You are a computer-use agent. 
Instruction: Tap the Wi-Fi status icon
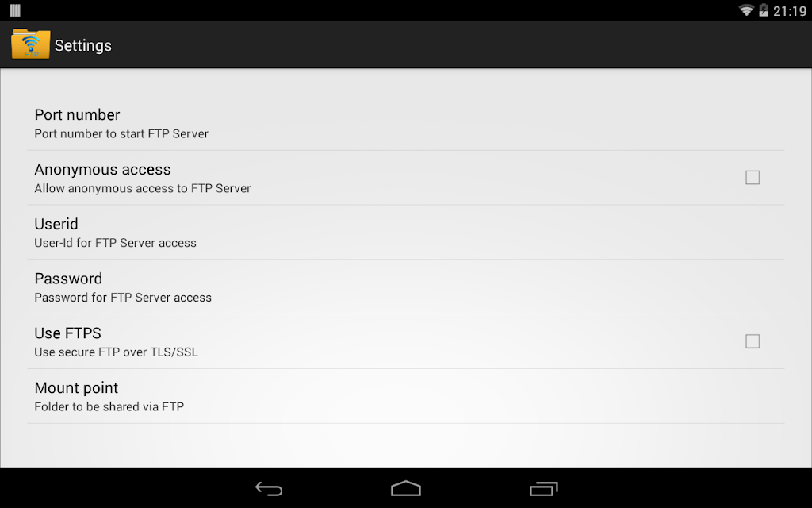pos(746,10)
